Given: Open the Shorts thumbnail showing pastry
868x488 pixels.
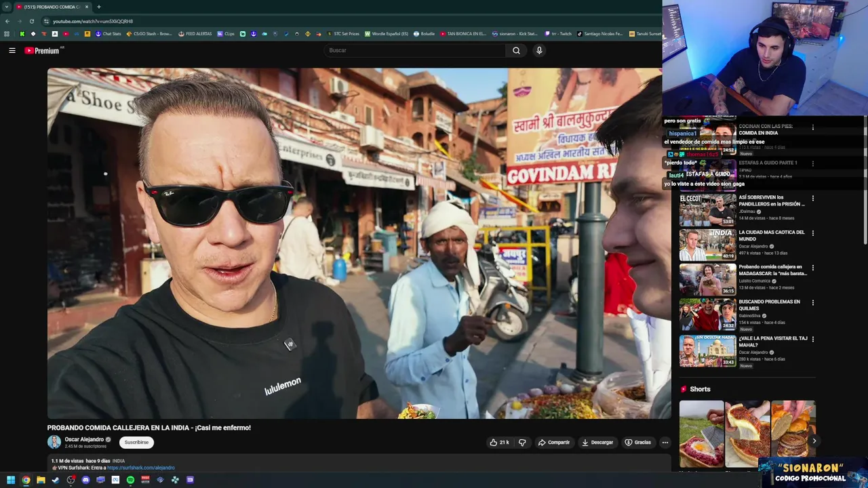Looking at the screenshot, I should tap(747, 434).
